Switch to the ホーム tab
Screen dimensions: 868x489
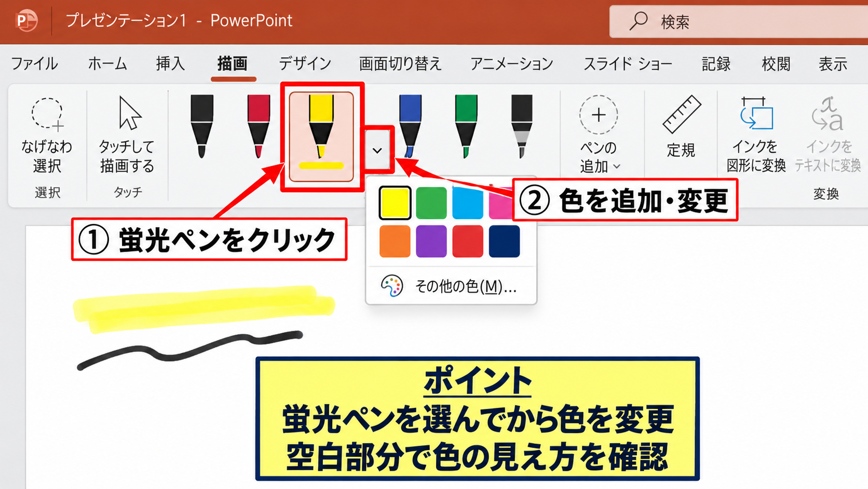tap(107, 64)
